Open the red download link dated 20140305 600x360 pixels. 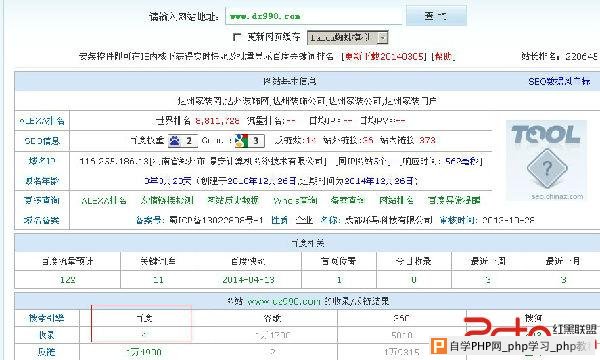385,57
